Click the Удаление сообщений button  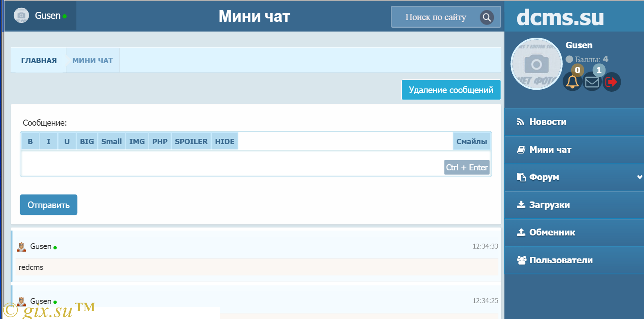[451, 90]
